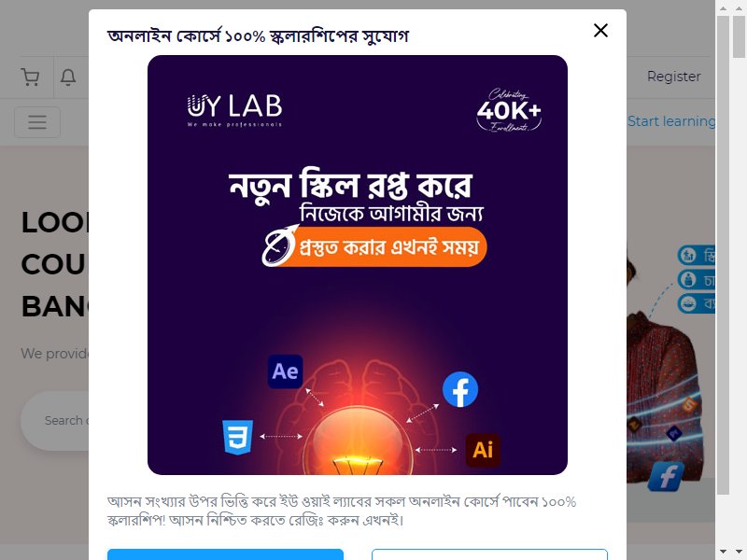
Task: Click the Register link
Action: pyautogui.click(x=673, y=77)
